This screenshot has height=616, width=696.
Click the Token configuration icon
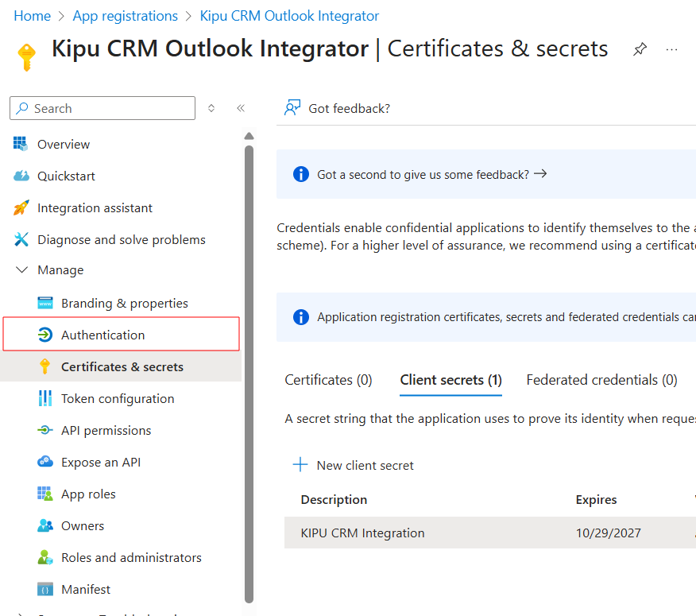(x=45, y=398)
